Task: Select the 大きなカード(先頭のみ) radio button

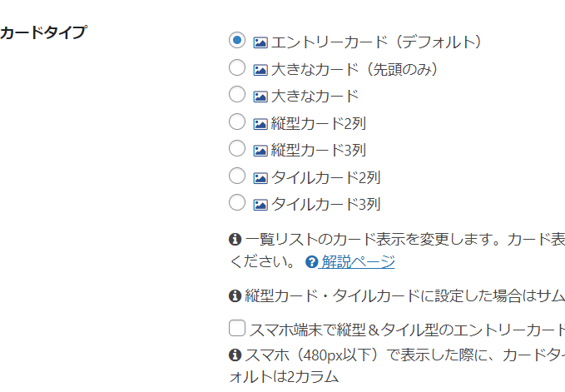Action: pos(237,67)
